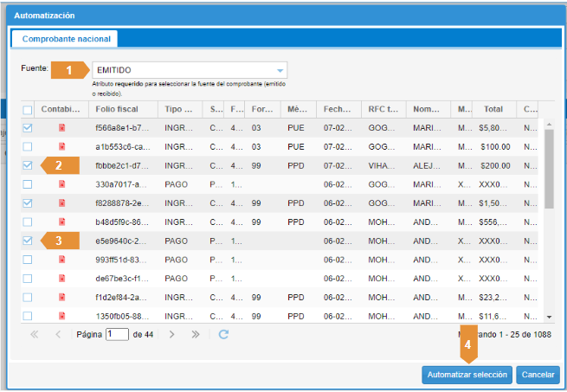Image resolution: width=567 pixels, height=392 pixels.
Task: Click PDF icon for row f566a8e1-b7
Action: click(x=62, y=128)
